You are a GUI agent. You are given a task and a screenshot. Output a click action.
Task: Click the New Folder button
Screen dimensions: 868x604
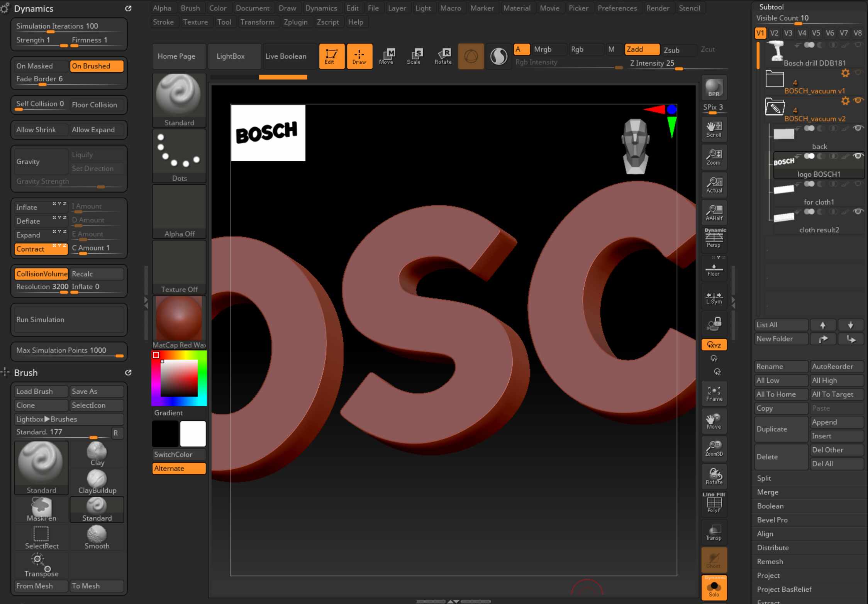[781, 339]
